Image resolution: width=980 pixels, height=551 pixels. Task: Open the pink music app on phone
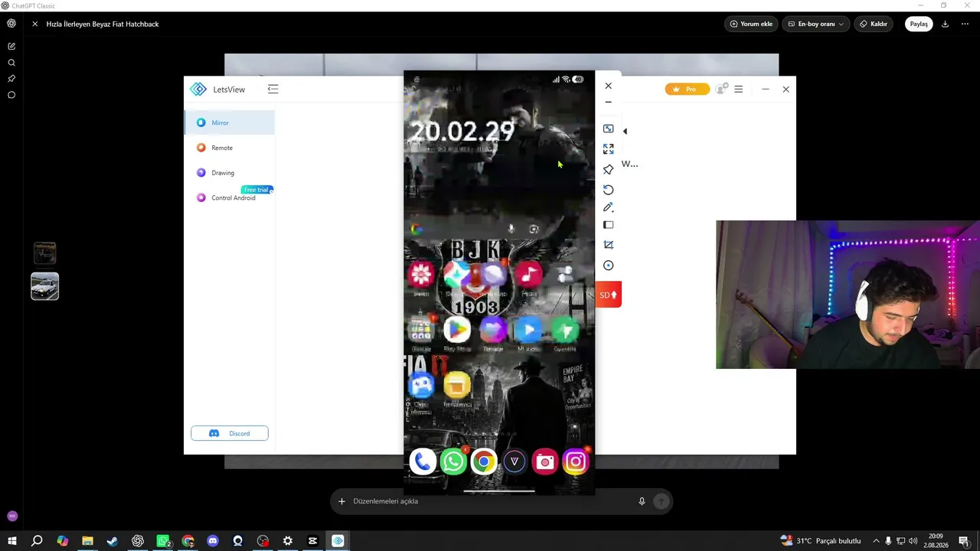528,274
